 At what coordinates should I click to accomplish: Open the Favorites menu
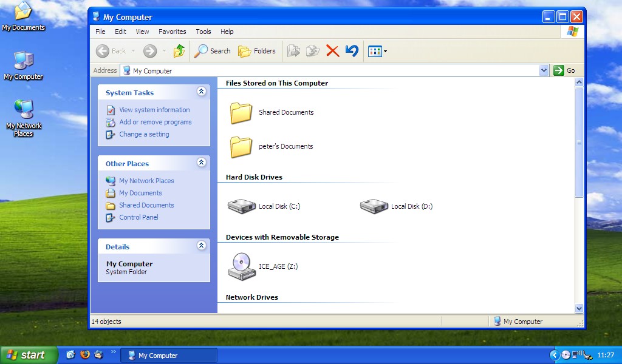pyautogui.click(x=172, y=32)
